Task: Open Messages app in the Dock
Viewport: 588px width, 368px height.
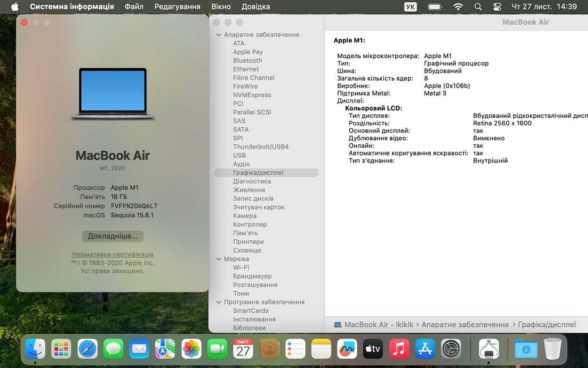Action: click(x=113, y=349)
